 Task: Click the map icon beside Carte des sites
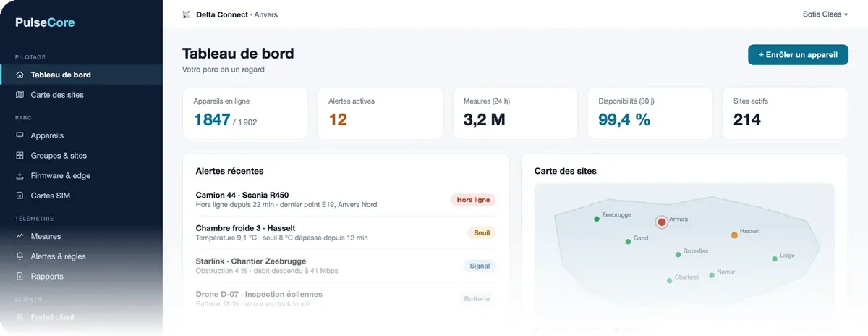tap(20, 95)
